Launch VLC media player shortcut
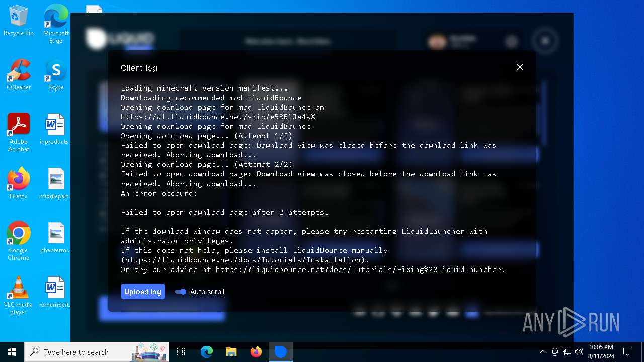The width and height of the screenshot is (644, 362). pyautogui.click(x=19, y=296)
